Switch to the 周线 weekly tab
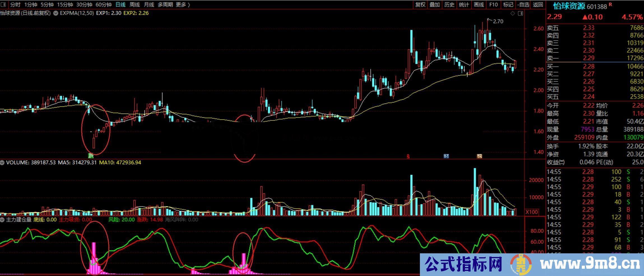Viewport: 644px width, 276px height. pyautogui.click(x=135, y=4)
